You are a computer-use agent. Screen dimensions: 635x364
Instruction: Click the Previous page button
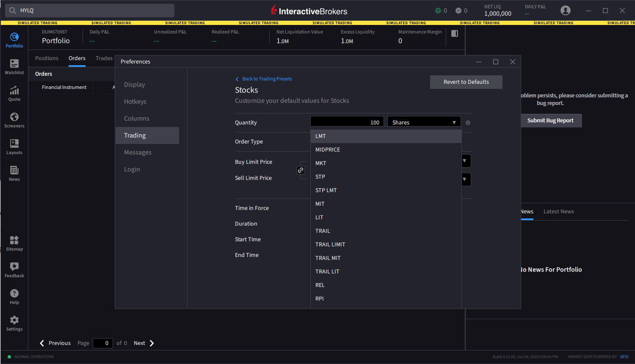[55, 343]
